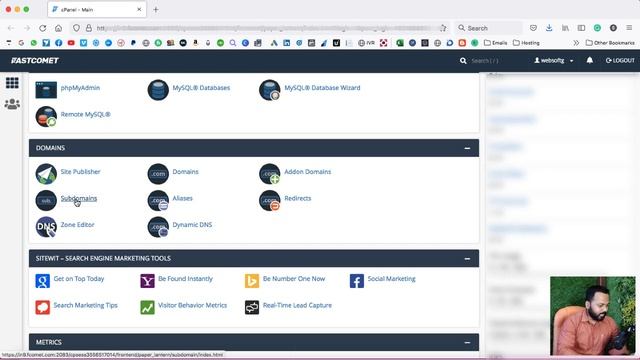Open the Redirects link
This screenshot has height=360, width=640.
coord(298,198)
